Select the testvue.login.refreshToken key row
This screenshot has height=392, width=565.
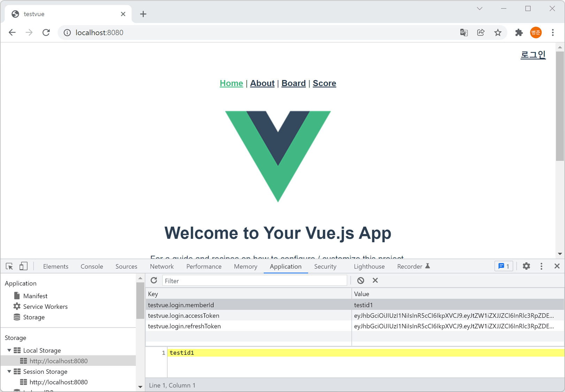tap(249, 326)
